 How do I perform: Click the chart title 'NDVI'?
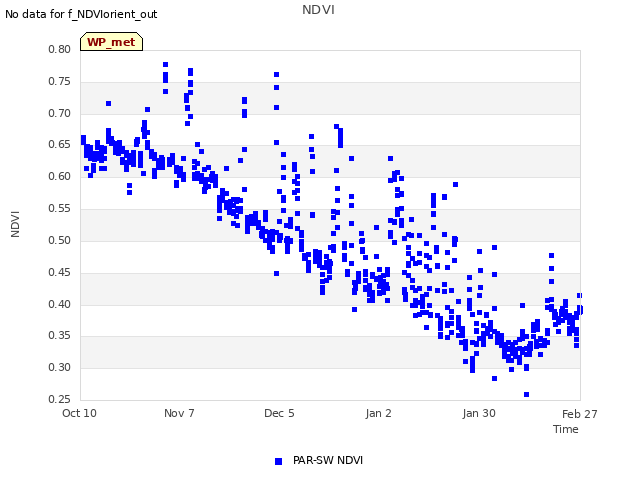318,10
